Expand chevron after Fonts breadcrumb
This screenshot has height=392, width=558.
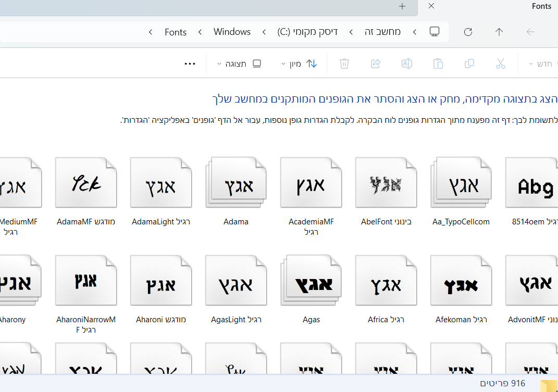[151, 32]
